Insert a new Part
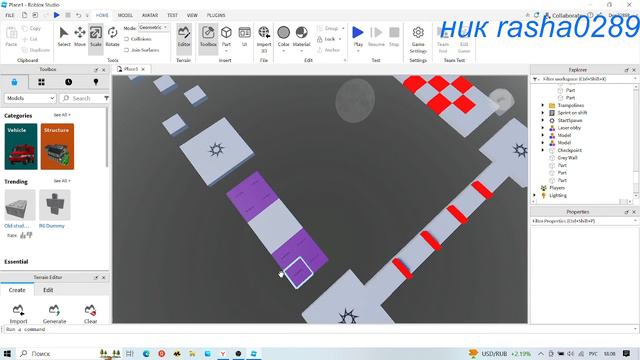Image resolution: width=640 pixels, height=360 pixels. point(226,33)
